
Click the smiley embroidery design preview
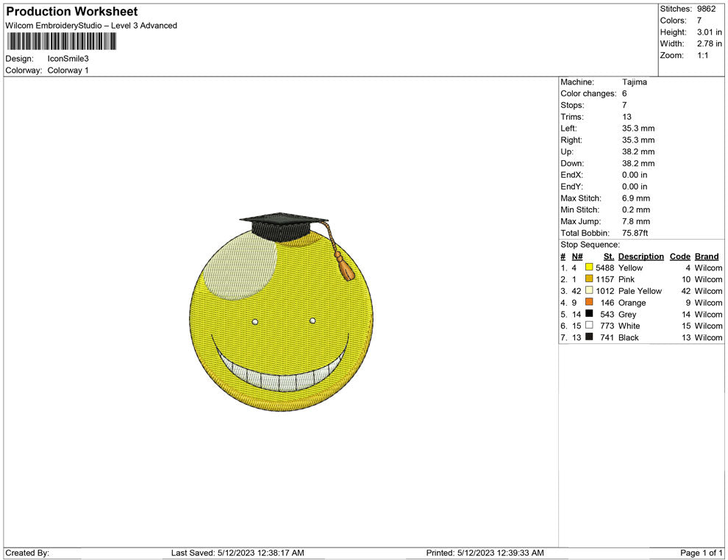pyautogui.click(x=282, y=312)
